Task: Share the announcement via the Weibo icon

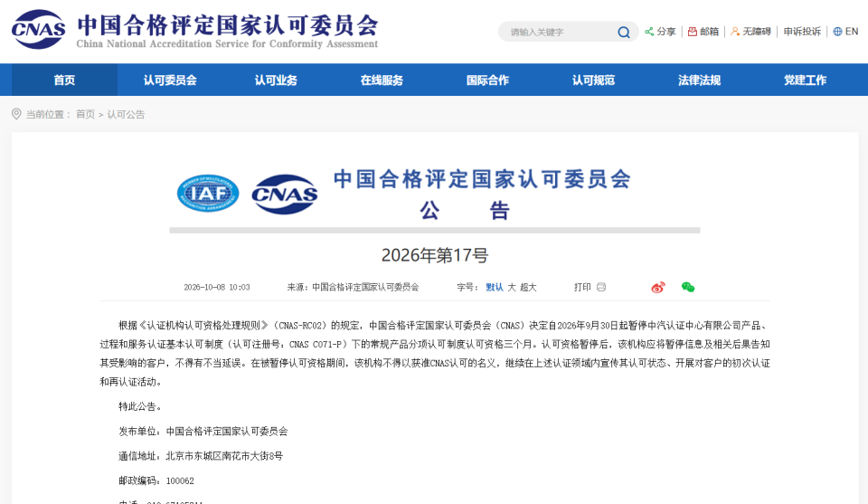Action: [x=658, y=287]
